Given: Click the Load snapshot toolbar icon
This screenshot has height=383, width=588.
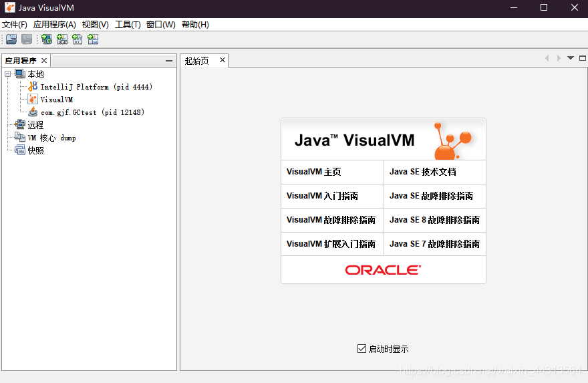Looking at the screenshot, I should pyautogui.click(x=11, y=39).
